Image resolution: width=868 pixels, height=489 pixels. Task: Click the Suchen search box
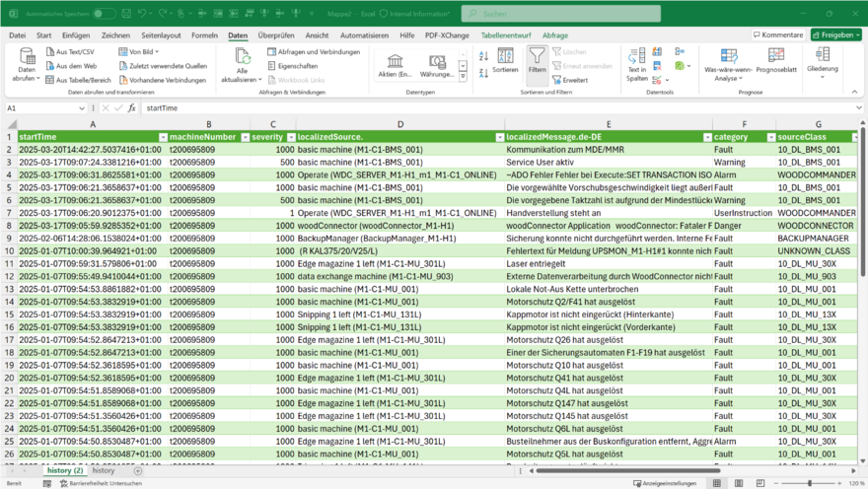[x=533, y=14]
